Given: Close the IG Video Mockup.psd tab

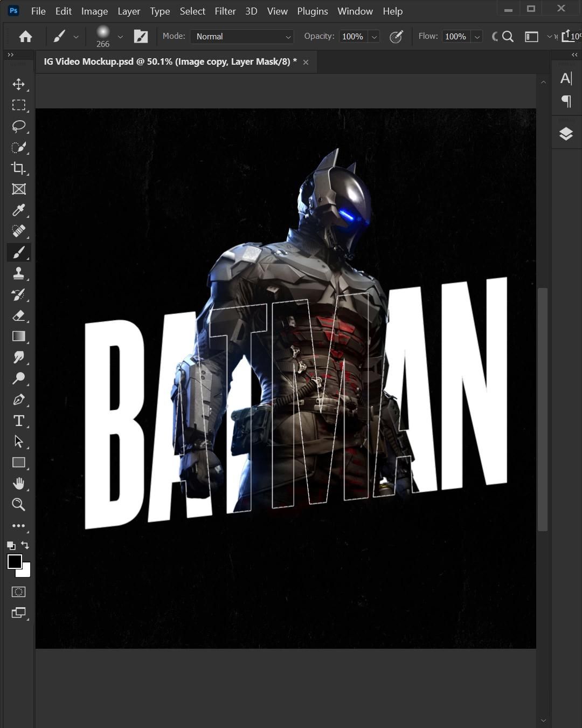Looking at the screenshot, I should tap(306, 62).
